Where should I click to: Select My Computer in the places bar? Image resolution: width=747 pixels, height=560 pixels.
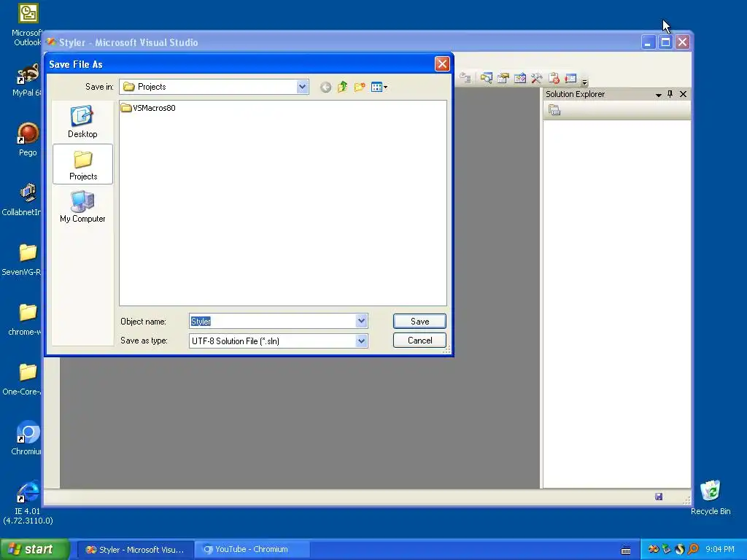(82, 206)
